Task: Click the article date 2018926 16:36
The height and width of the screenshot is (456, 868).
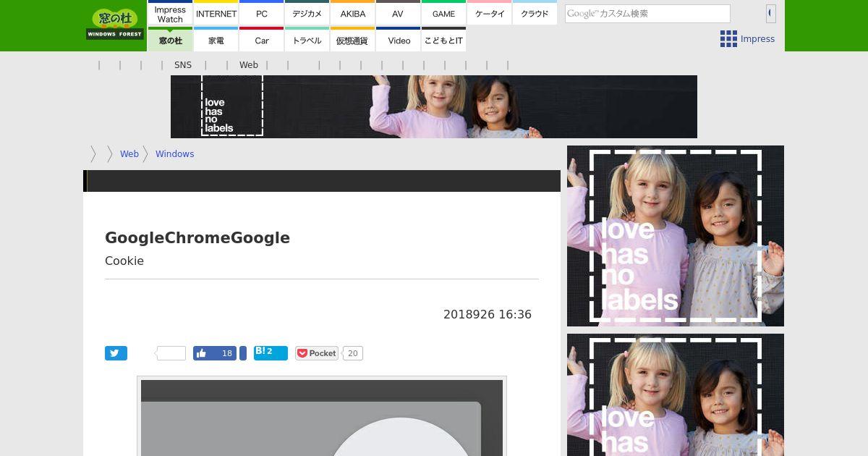Action: [x=488, y=314]
